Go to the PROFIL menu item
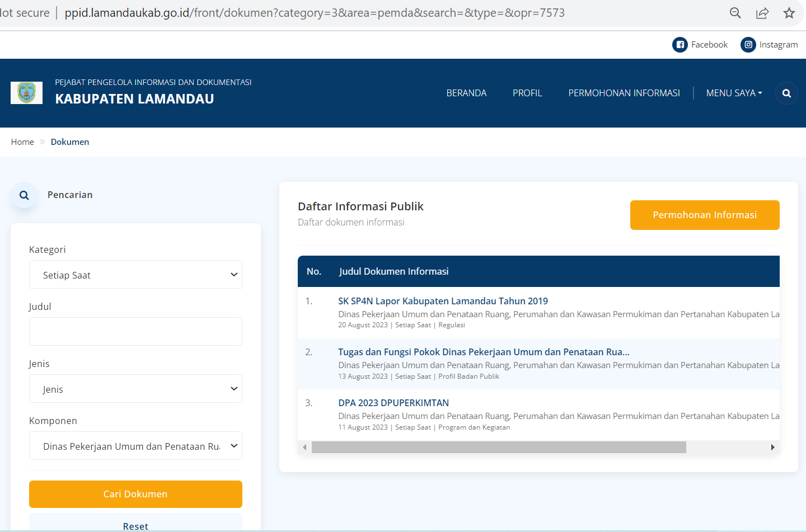The width and height of the screenshot is (806, 532). (527, 93)
